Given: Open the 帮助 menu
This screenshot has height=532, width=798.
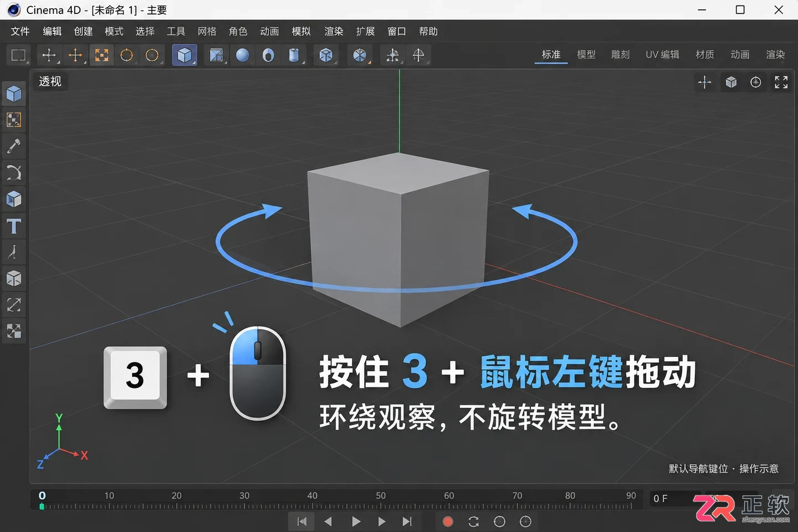Looking at the screenshot, I should tap(428, 32).
